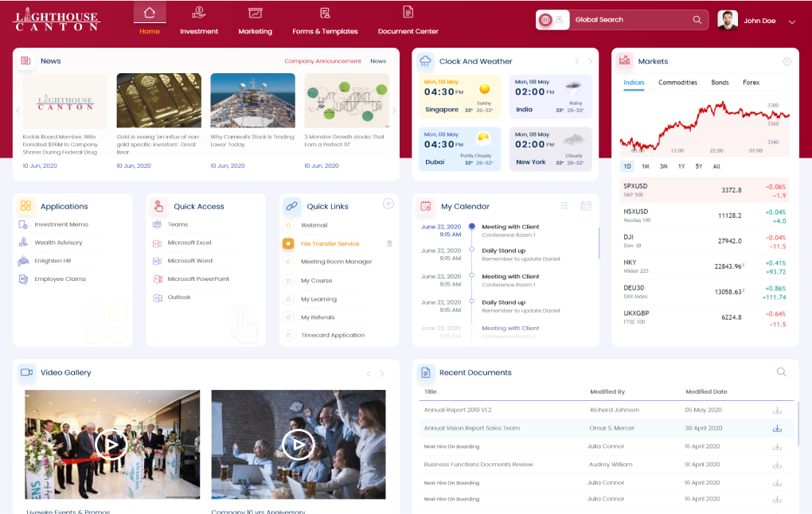The height and width of the screenshot is (514, 812).
Task: Go to next Video Gallery page
Action: pyautogui.click(x=381, y=374)
